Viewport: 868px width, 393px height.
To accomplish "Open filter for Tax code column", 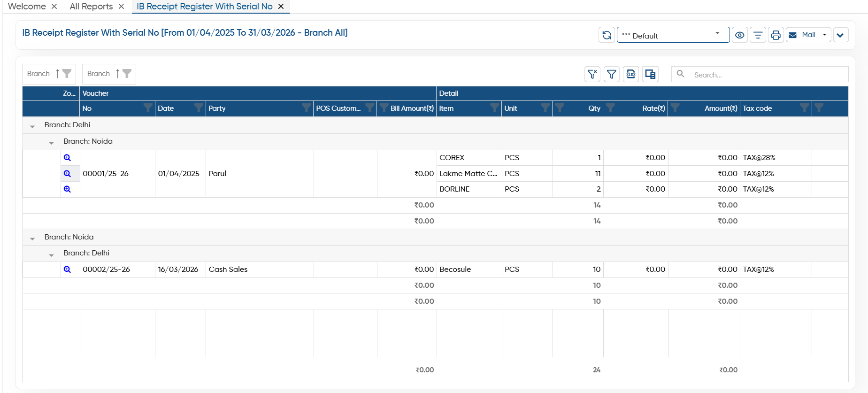I will (x=805, y=108).
